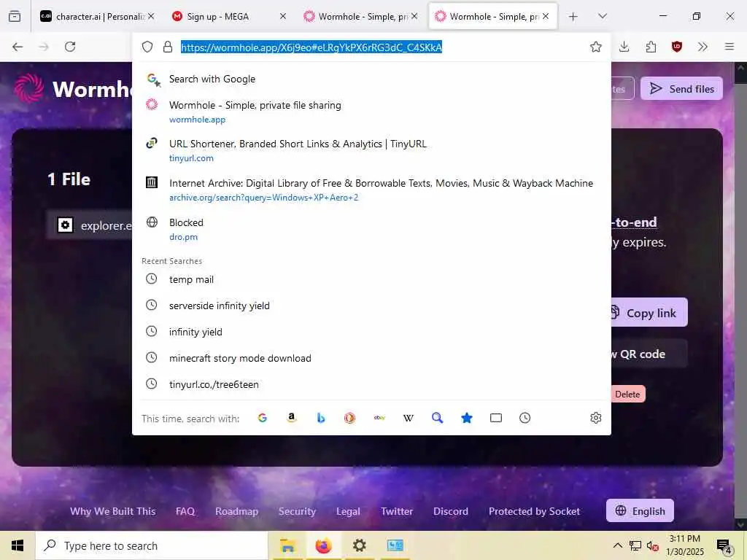The image size is (747, 560).
Task: Switch to first Wormhole tab
Action: click(360, 16)
